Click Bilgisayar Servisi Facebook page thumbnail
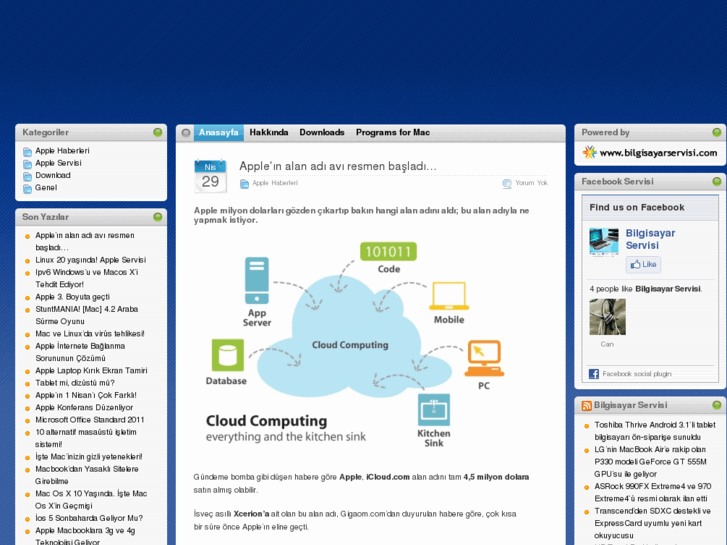This screenshot has width=727, height=545. [x=604, y=242]
